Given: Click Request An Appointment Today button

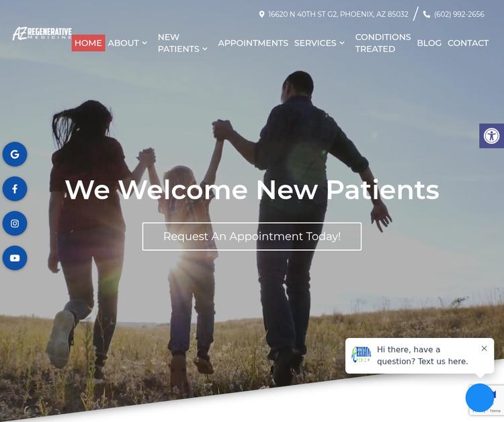Looking at the screenshot, I should (252, 237).
